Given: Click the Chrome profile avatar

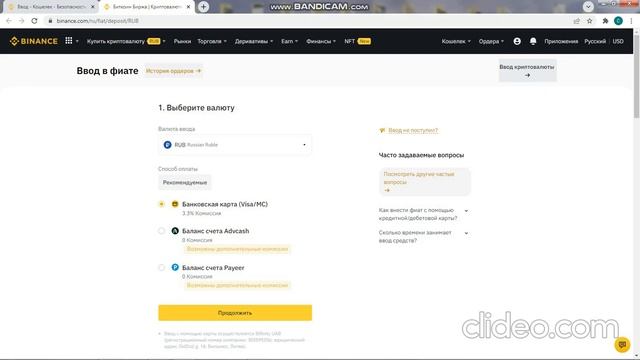Looking at the screenshot, I should tap(618, 21).
